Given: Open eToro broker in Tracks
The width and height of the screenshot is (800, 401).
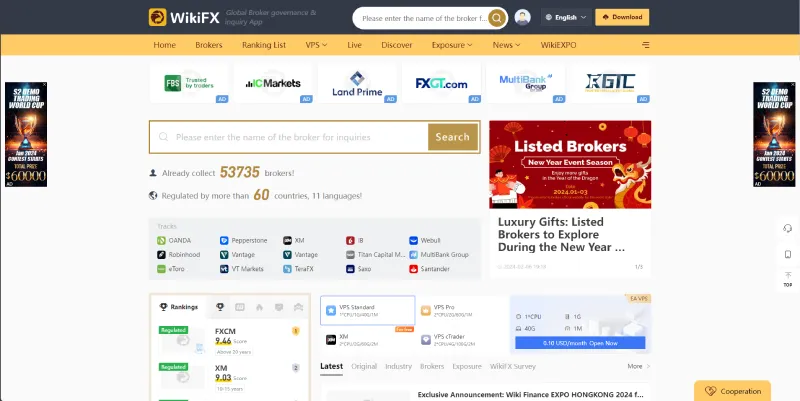Looking at the screenshot, I should [x=171, y=269].
